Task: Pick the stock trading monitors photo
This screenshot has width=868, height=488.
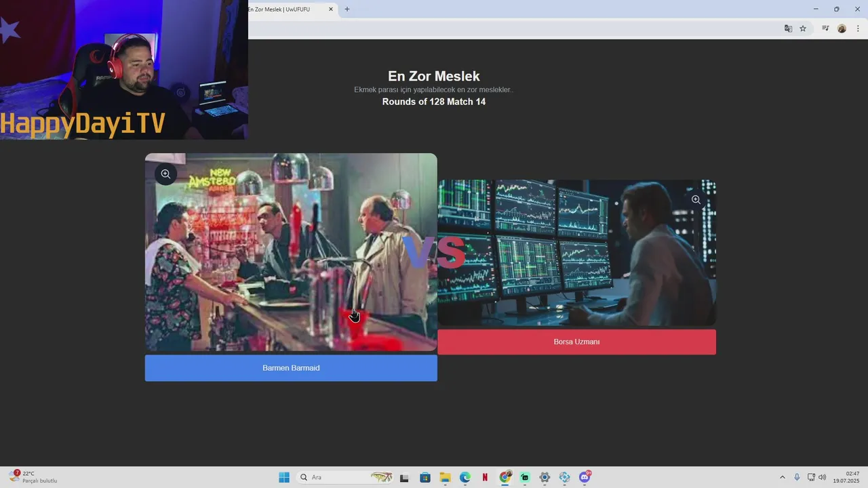Action: [576, 253]
